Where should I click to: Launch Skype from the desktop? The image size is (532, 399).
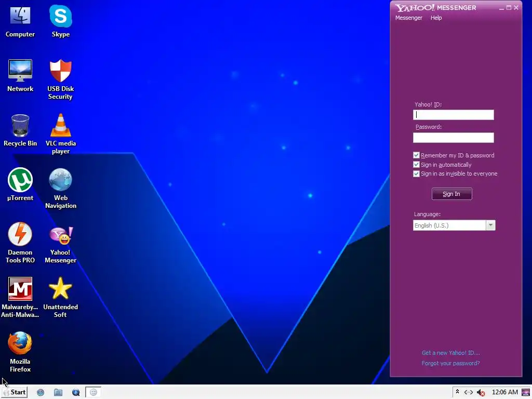[x=60, y=22]
